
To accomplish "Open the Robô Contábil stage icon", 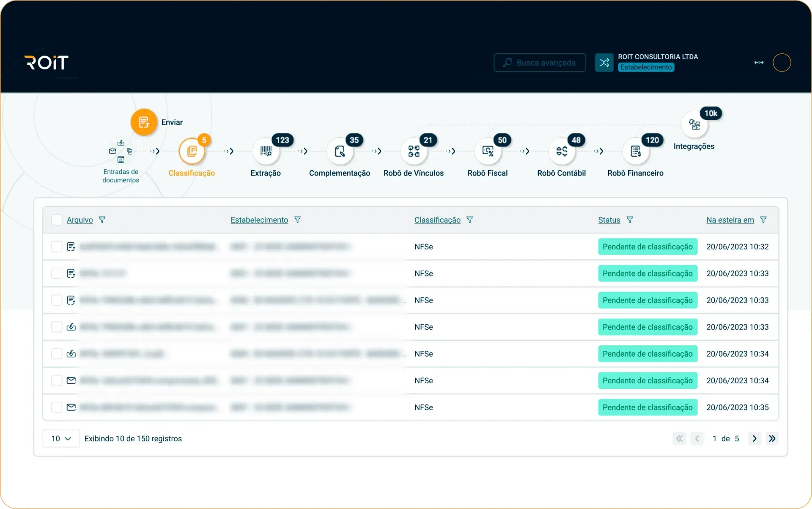I will tap(562, 151).
